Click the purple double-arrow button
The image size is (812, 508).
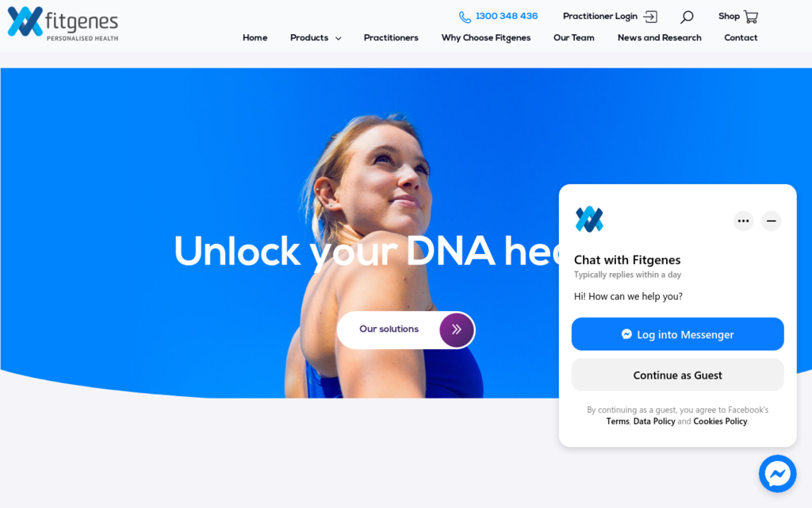[456, 329]
